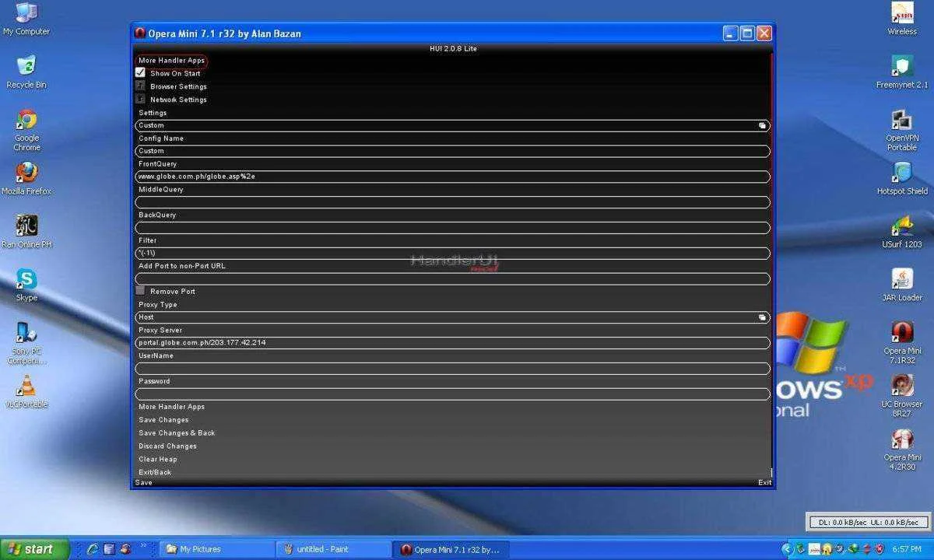The image size is (934, 560).
Task: Launch VLC Portable from desktop
Action: coord(26,391)
